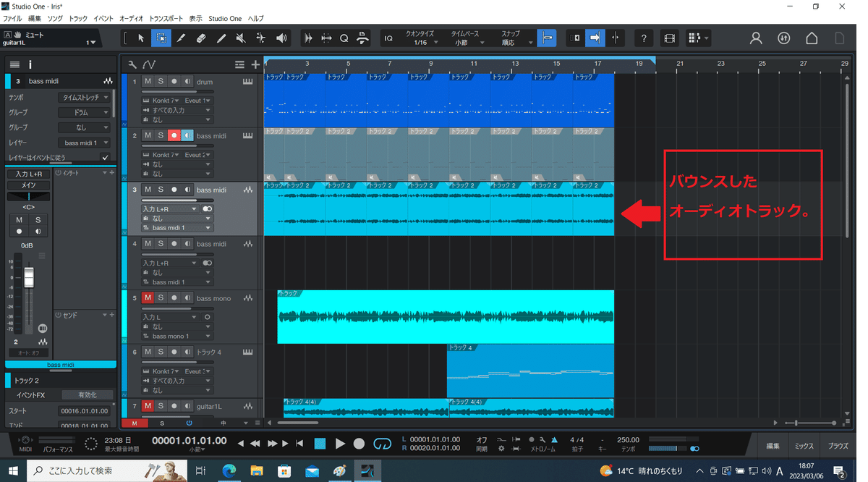Open the ブラウズ browser panel button

[x=838, y=447]
